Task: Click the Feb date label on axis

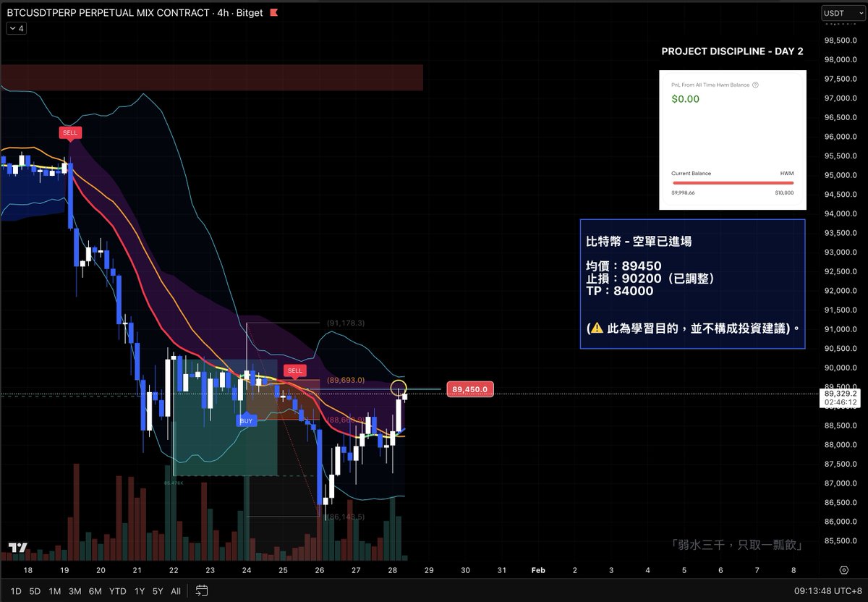Action: [538, 570]
